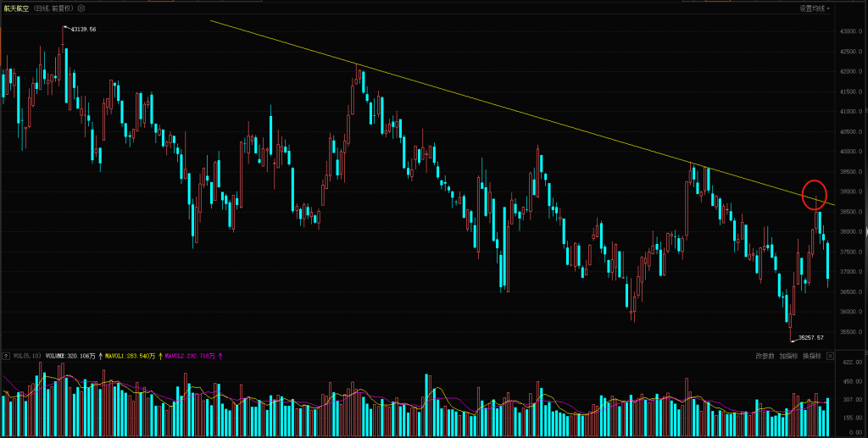Click the question mark help icon beside VOL
This screenshot has width=868, height=438.
[6, 357]
